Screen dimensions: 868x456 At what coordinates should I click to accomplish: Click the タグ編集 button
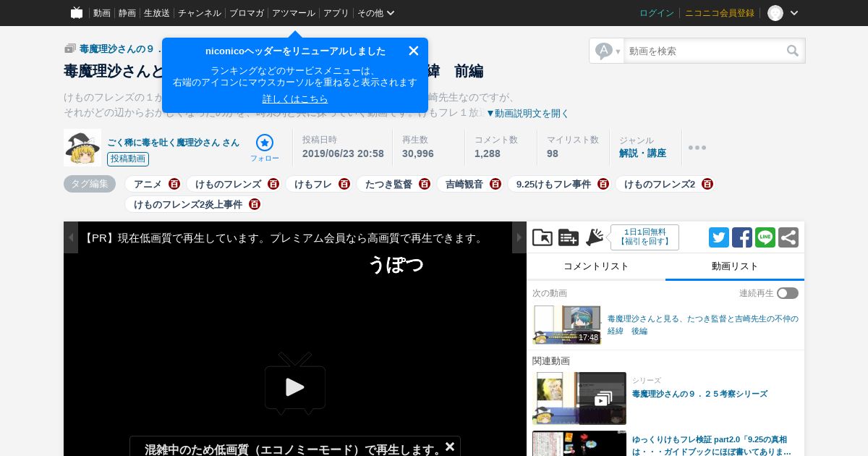pyautogui.click(x=90, y=184)
